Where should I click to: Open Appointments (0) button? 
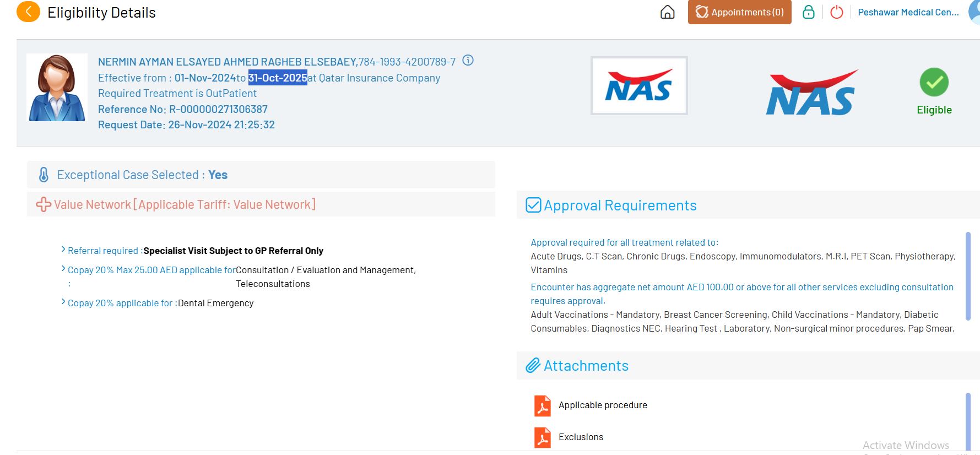point(739,12)
